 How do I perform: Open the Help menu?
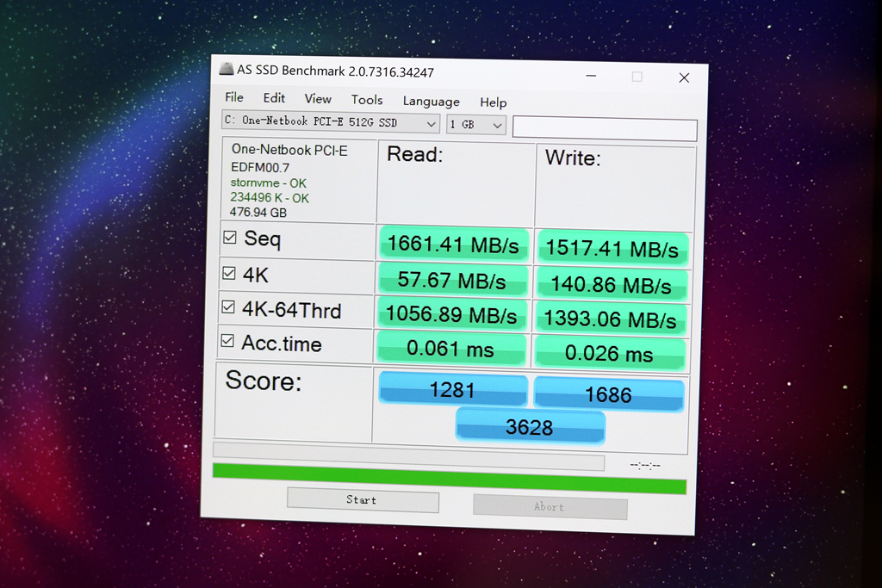tap(494, 102)
